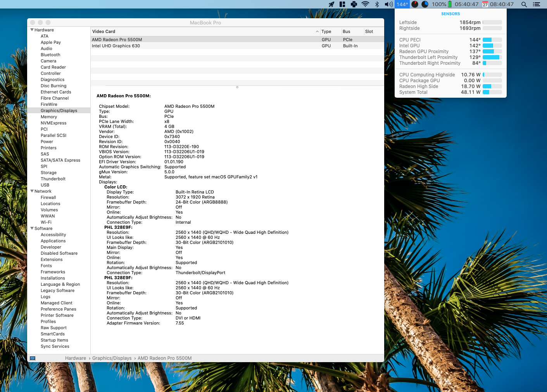
Task: Open the red pie chart status icon
Action: click(x=415, y=4)
